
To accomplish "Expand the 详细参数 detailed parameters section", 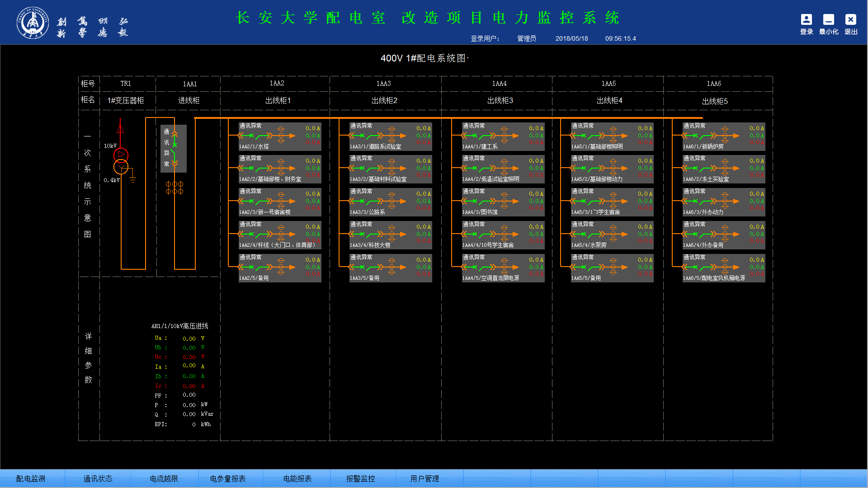I will tap(88, 357).
